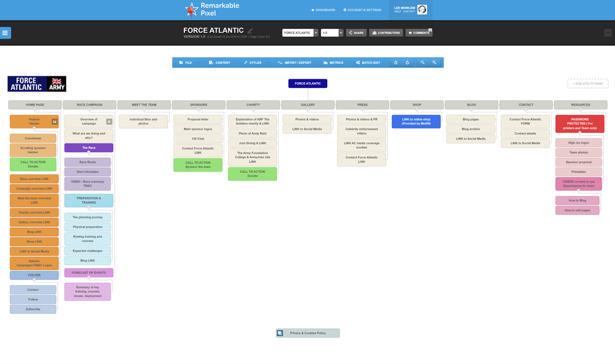Viewport: 615px width, 364px height.
Task: Zoom out with the second magnifier icon
Action: click(x=434, y=63)
